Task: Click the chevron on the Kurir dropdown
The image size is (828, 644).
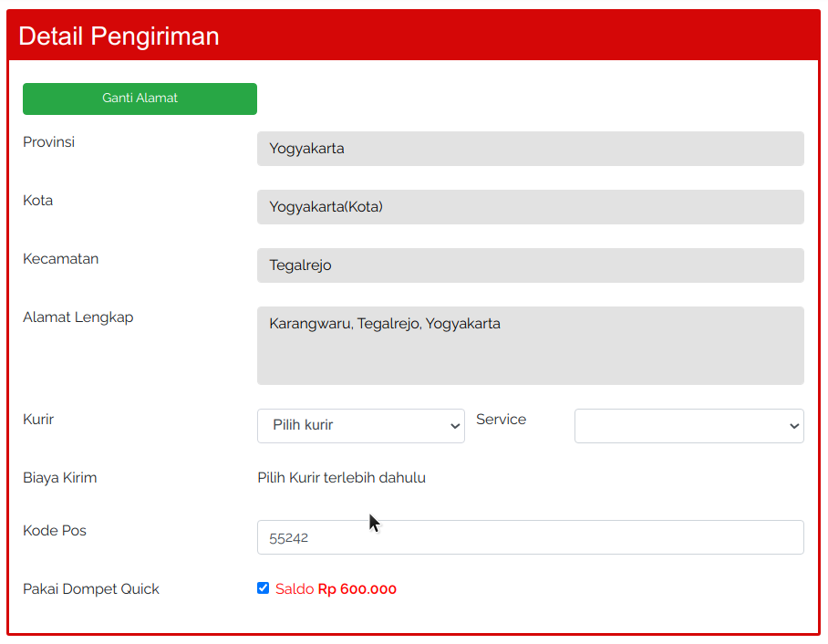Action: (454, 426)
